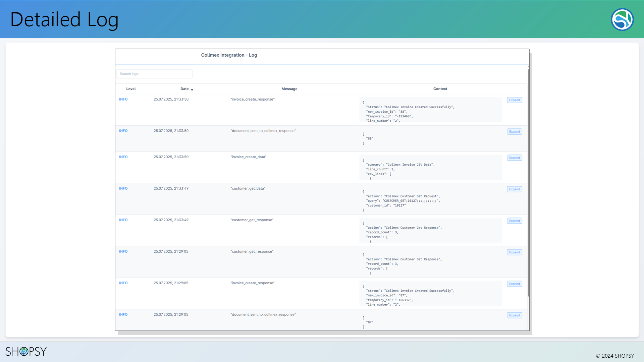Expand the 21:29:05 invoice_create_response entry
This screenshot has width=644, height=362.
(514, 284)
